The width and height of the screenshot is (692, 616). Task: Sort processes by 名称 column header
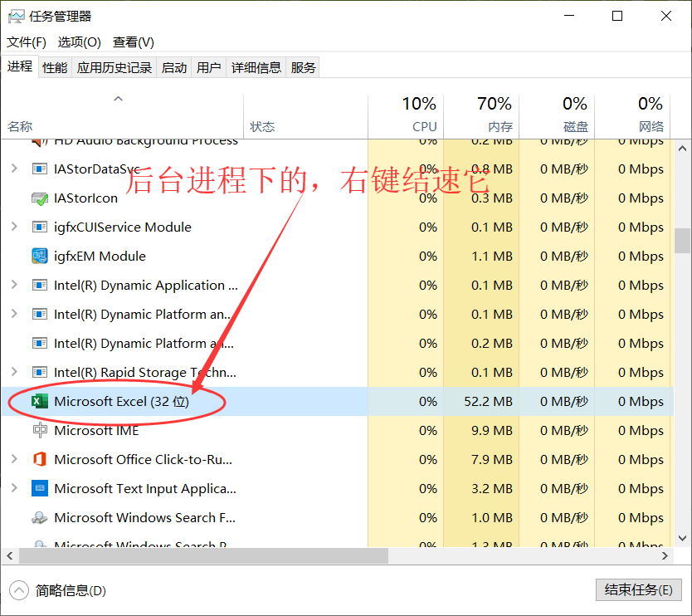tap(122, 116)
